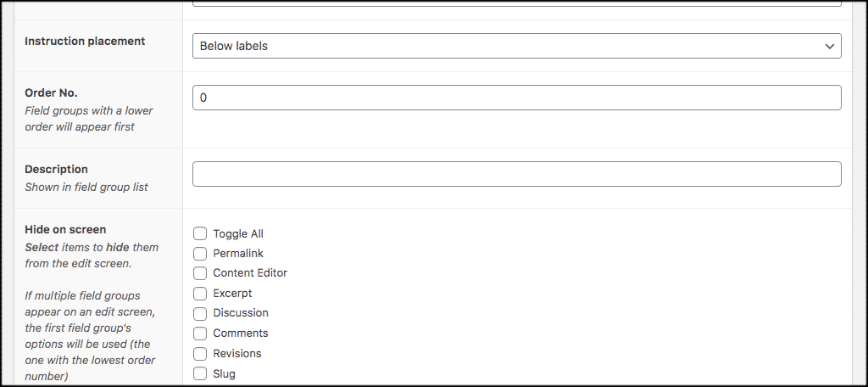The height and width of the screenshot is (387, 868).
Task: Click the 'Description' field label
Action: (57, 169)
